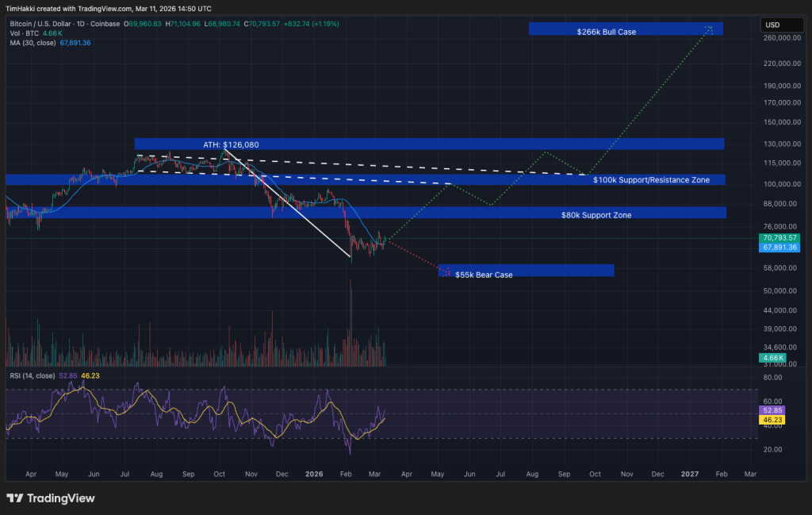
Task: Select the $80k Support Zone rectangle
Action: coord(595,214)
